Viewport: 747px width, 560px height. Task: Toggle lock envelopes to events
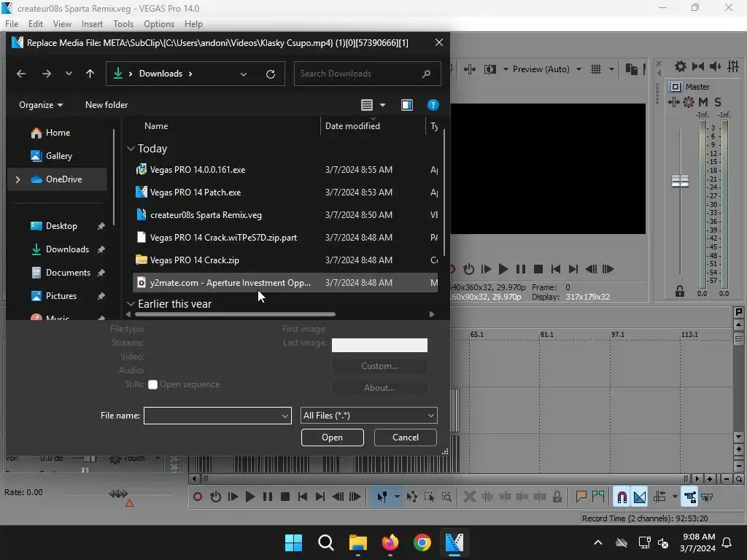tap(690, 497)
